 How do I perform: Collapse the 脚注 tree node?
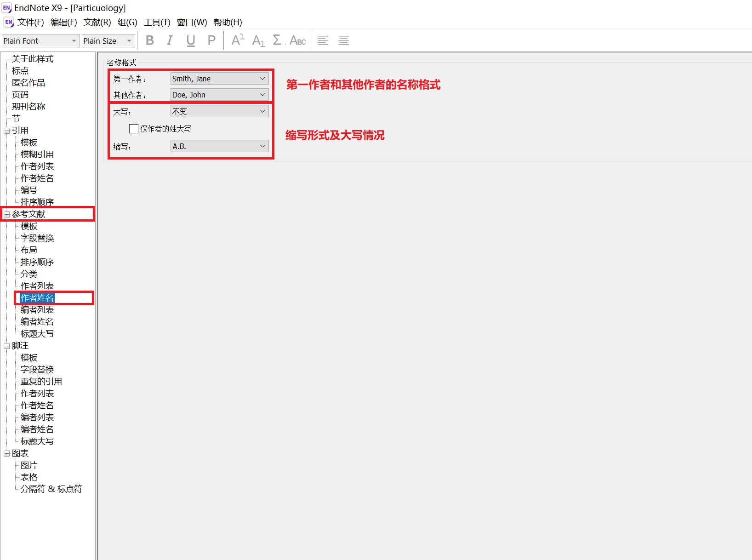[6, 346]
